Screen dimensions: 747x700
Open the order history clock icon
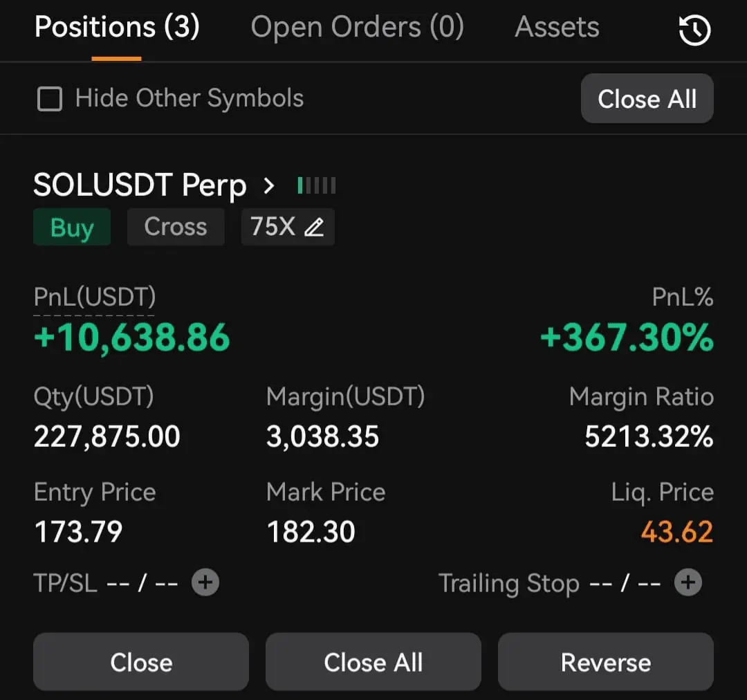point(694,30)
